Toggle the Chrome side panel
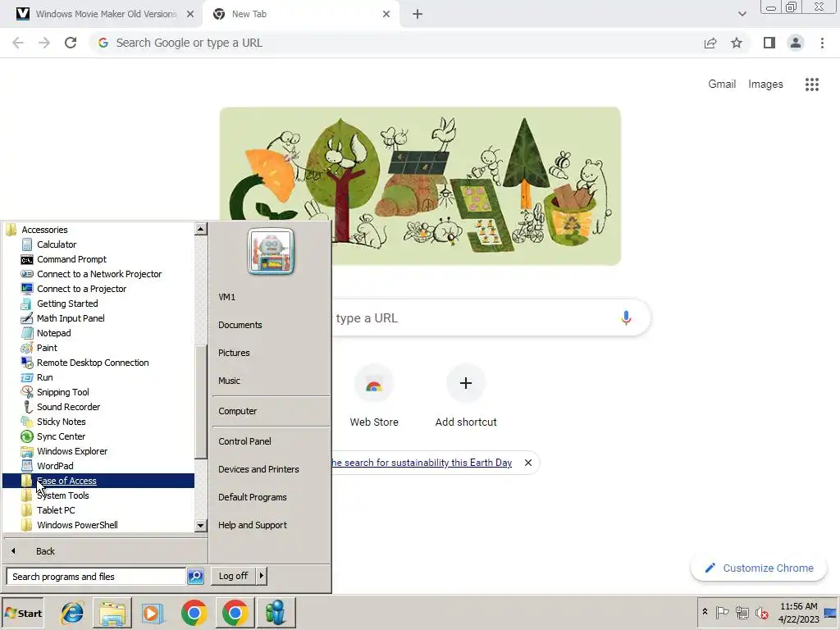The image size is (840, 630). point(769,43)
